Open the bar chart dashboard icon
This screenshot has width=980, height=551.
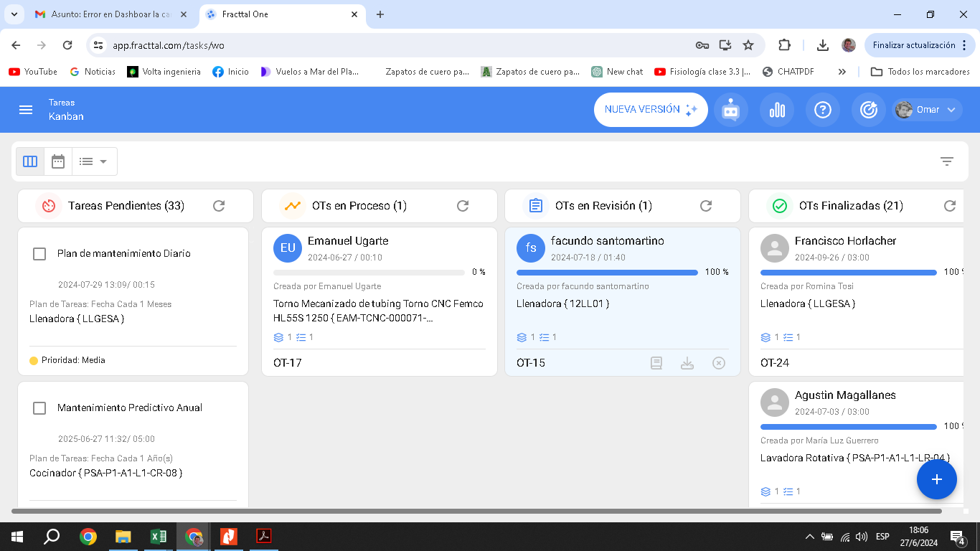[777, 110]
